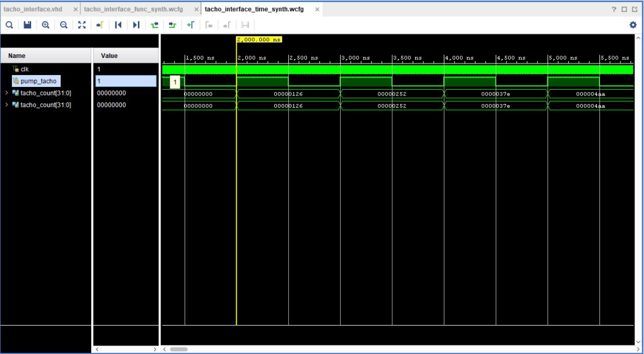Click the Previous Transition icon
The height and width of the screenshot is (354, 644).
tap(155, 25)
